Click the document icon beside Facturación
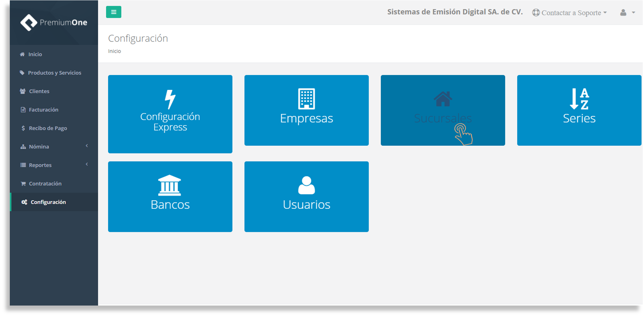644x316 pixels. point(23,110)
